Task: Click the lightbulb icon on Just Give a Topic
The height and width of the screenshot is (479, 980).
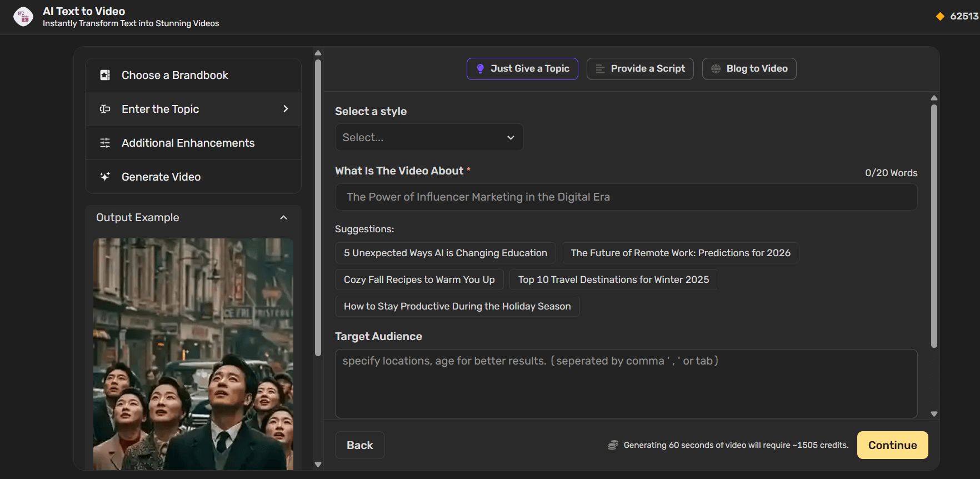Action: coord(481,69)
